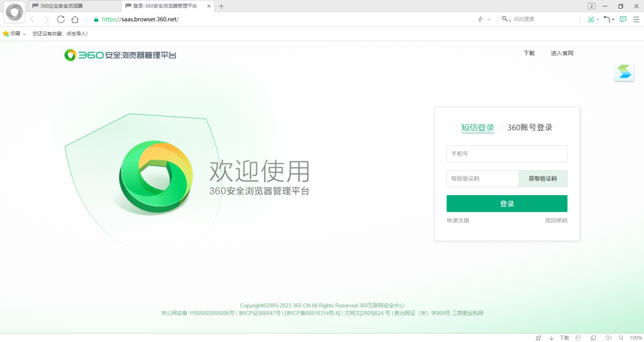Go to the browser home page
The height and width of the screenshot is (342, 644).
pos(75,19)
